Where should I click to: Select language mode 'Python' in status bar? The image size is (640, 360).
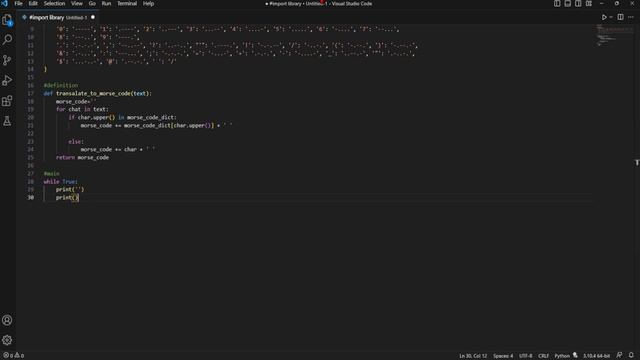click(x=562, y=356)
